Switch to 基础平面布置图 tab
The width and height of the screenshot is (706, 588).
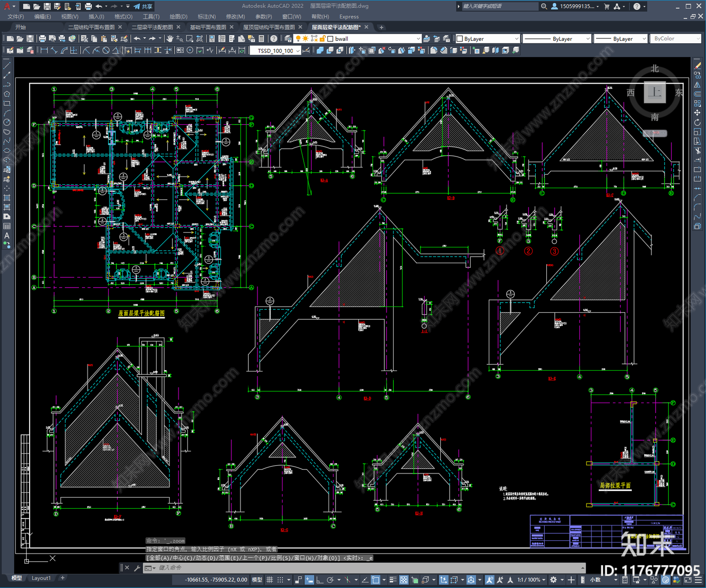208,27
